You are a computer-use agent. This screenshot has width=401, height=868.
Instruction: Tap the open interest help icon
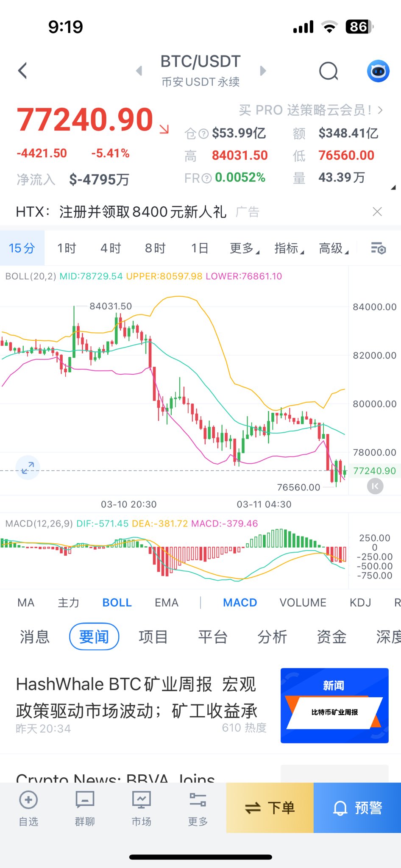pos(204,134)
